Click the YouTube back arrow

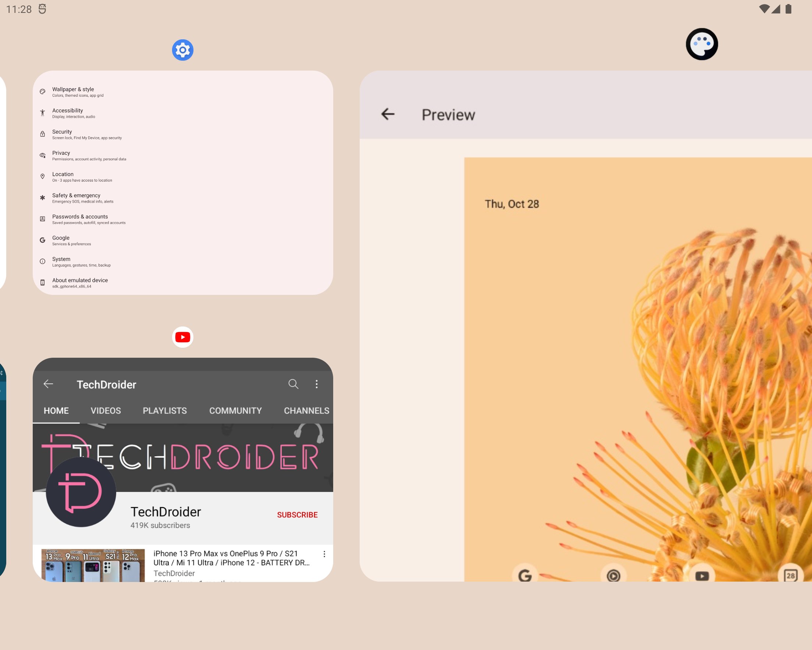(x=48, y=384)
